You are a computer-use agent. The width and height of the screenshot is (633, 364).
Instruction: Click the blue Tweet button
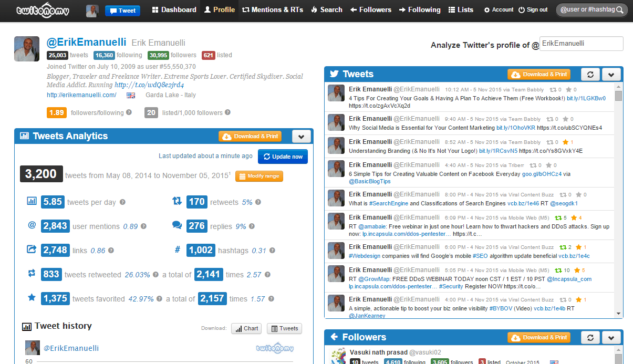[122, 11]
